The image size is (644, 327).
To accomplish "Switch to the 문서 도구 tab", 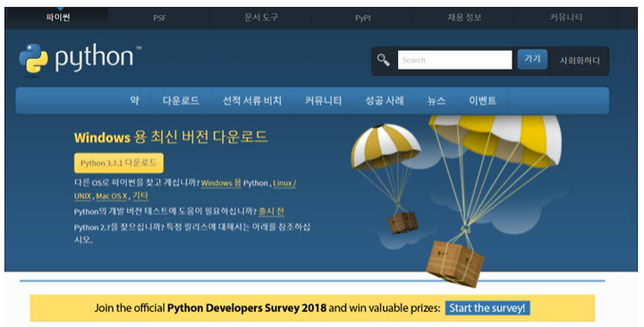I will click(x=261, y=18).
